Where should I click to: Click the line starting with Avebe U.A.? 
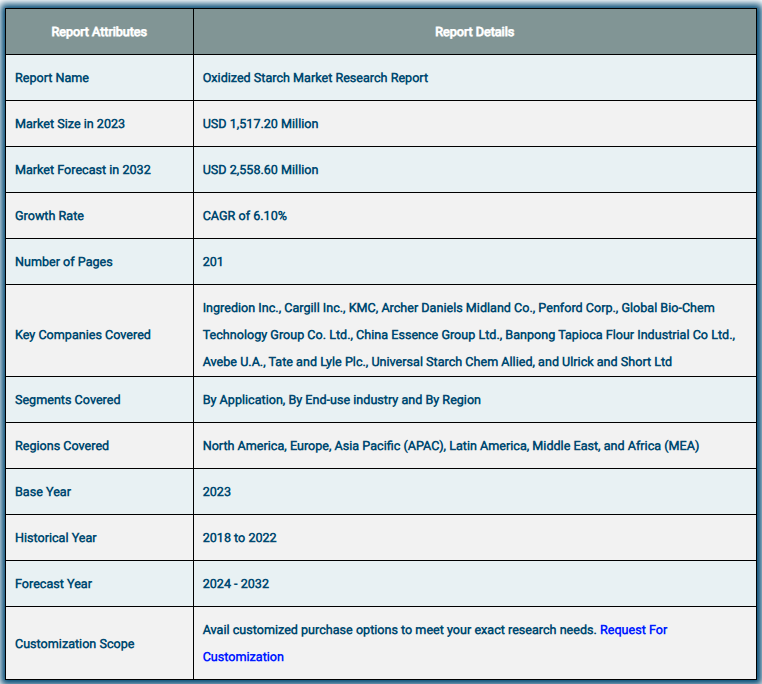point(437,362)
